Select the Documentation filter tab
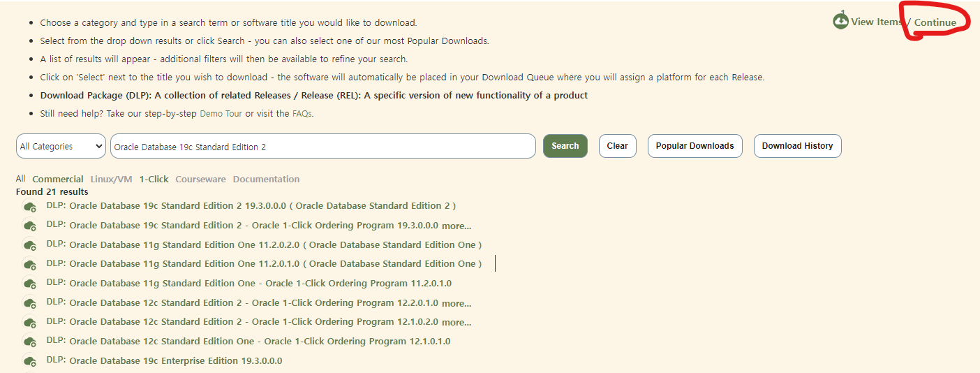Image resolution: width=980 pixels, height=373 pixels. point(266,180)
